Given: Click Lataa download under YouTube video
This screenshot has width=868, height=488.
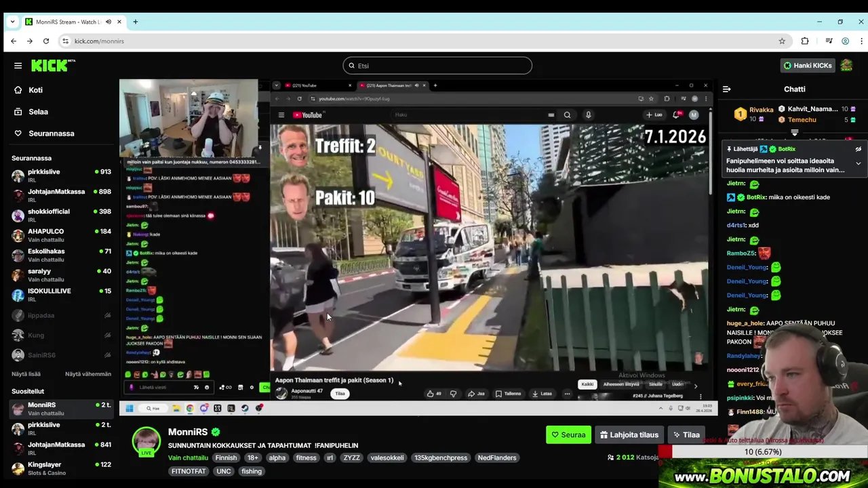Looking at the screenshot, I should pyautogui.click(x=542, y=394).
